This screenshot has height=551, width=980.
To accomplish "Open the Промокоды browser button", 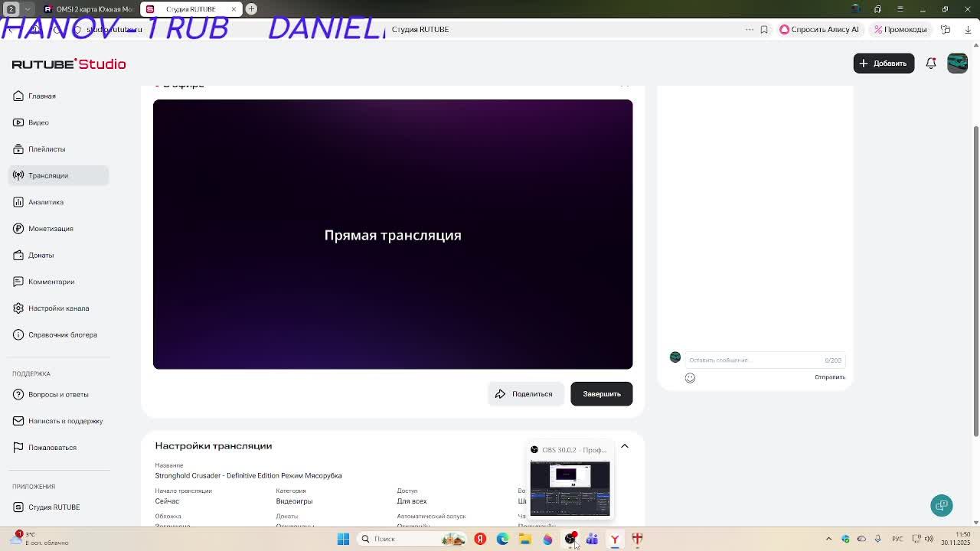I will [x=900, y=29].
